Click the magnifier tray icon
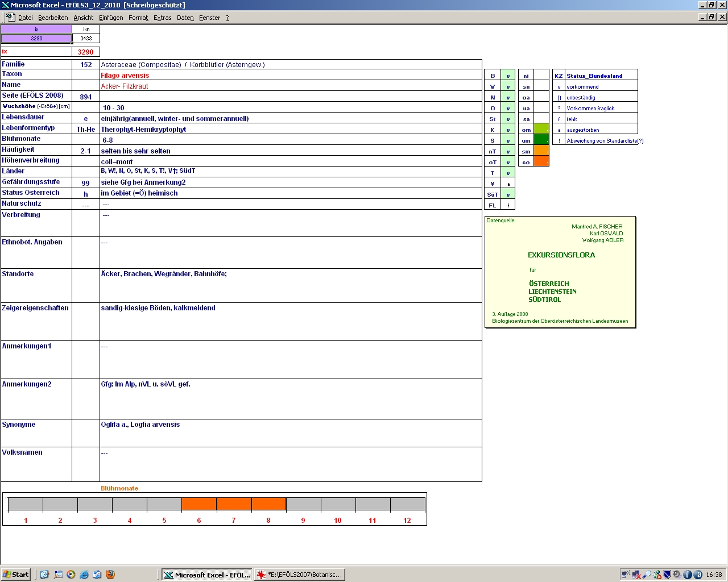 (x=647, y=575)
